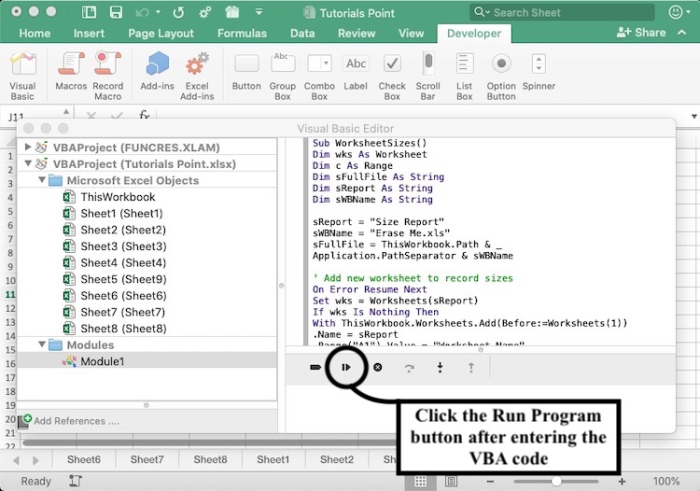This screenshot has height=491, width=700.
Task: Collapse VBAProject (Tutorials Point.xlsx) node
Action: 28,163
